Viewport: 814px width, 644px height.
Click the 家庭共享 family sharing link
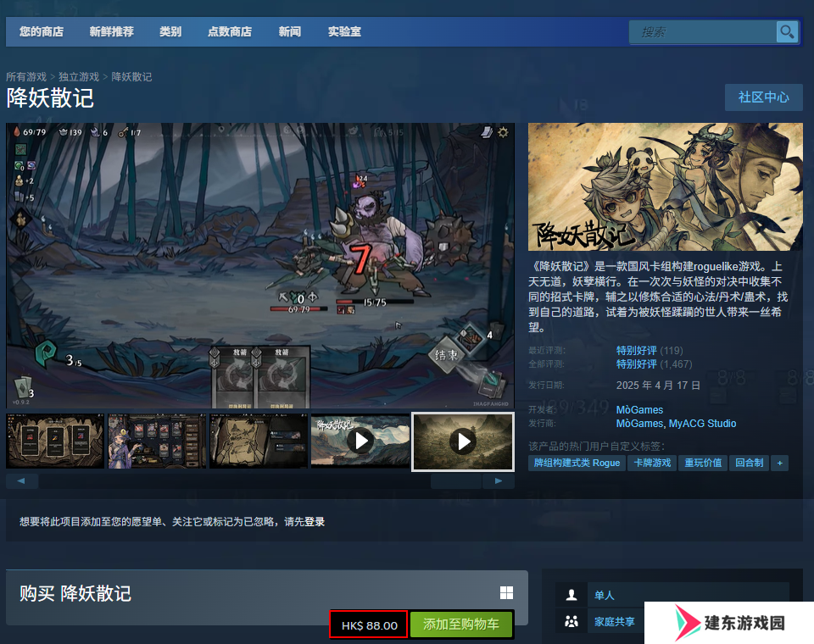click(615, 622)
